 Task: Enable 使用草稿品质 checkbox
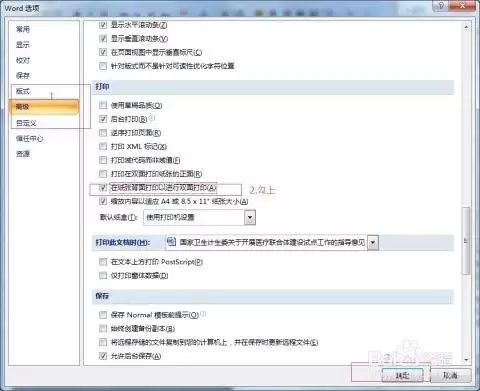(x=103, y=105)
